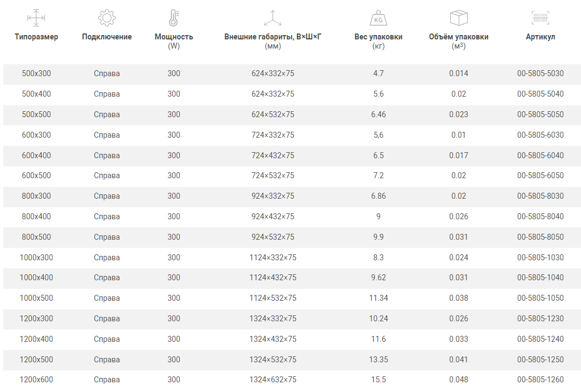Click the barcode icon above Артикул
The image size is (581, 392).
pyautogui.click(x=540, y=18)
